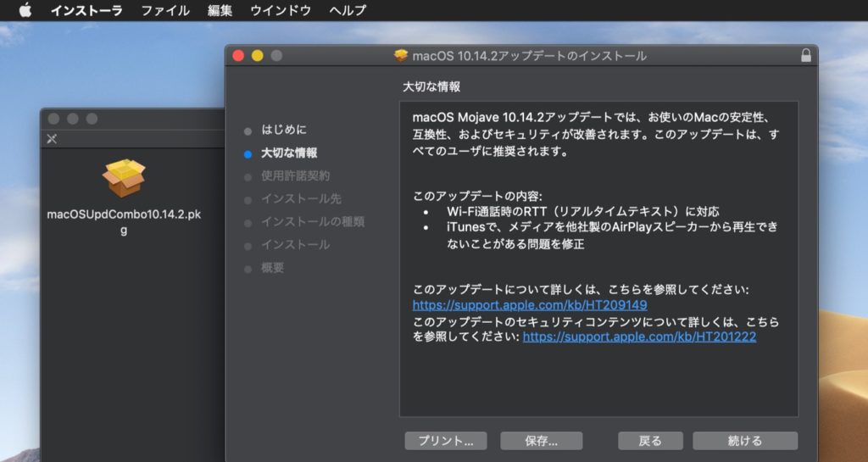This screenshot has width=868, height=462.
Task: Open the ウインドウ menu
Action: coord(280,11)
